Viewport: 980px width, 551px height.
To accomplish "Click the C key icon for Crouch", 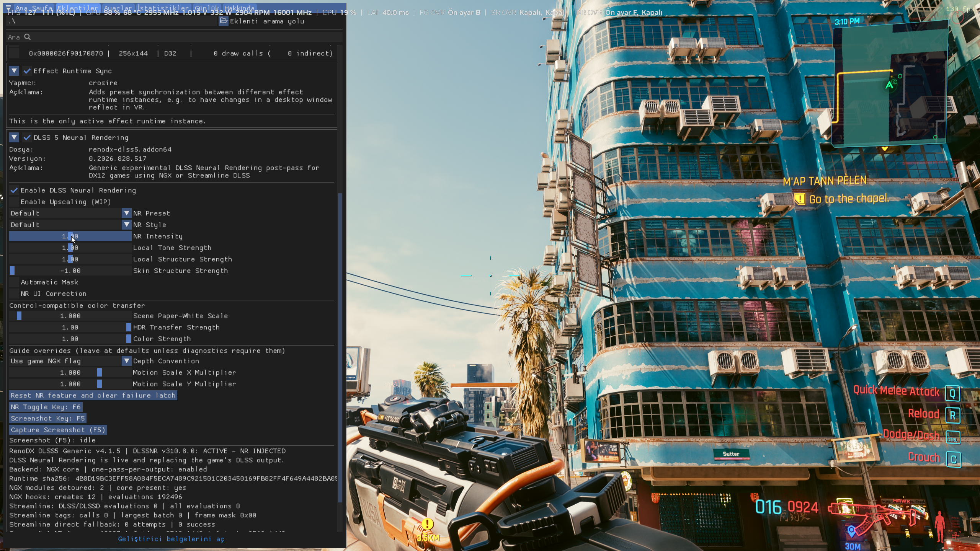I will [x=953, y=459].
